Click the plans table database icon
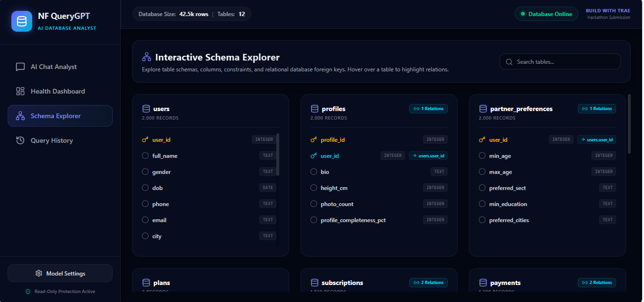 pos(146,283)
